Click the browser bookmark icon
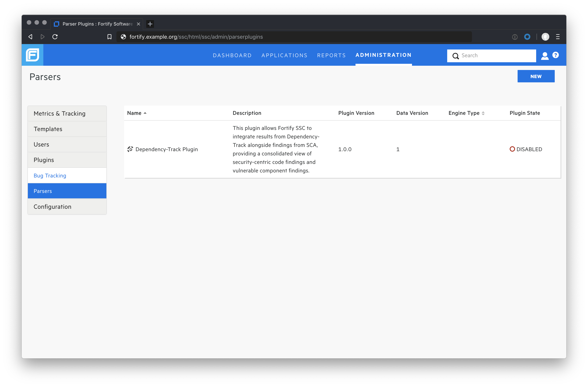The image size is (588, 387). [109, 37]
